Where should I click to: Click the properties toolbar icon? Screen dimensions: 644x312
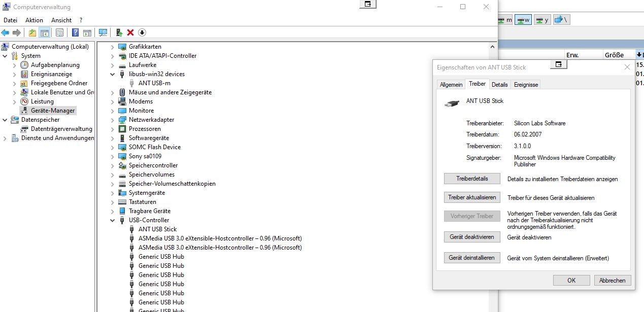click(x=60, y=33)
